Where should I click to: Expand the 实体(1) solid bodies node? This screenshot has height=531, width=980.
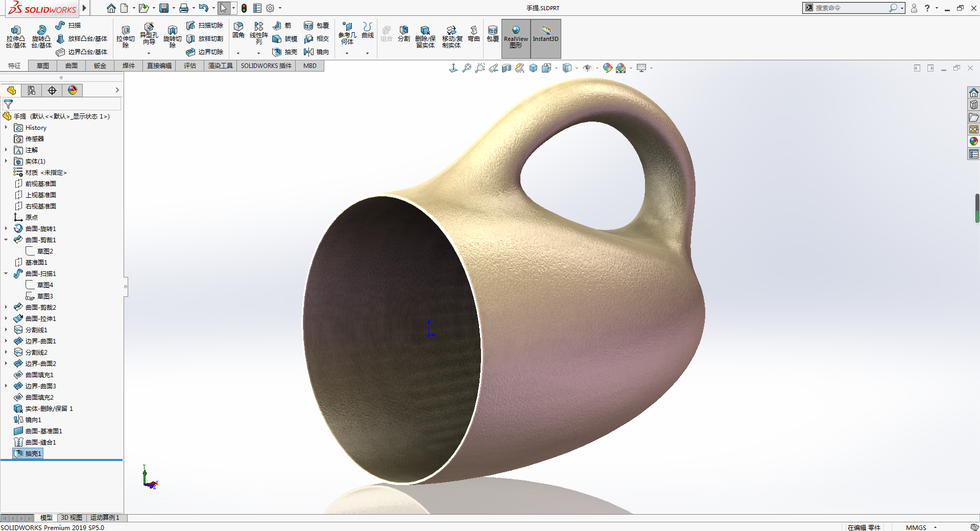coord(6,161)
